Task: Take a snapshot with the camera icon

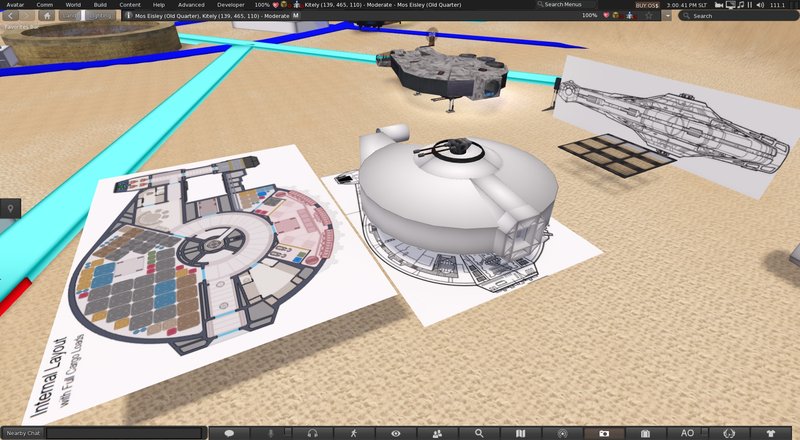Action: tap(604, 433)
